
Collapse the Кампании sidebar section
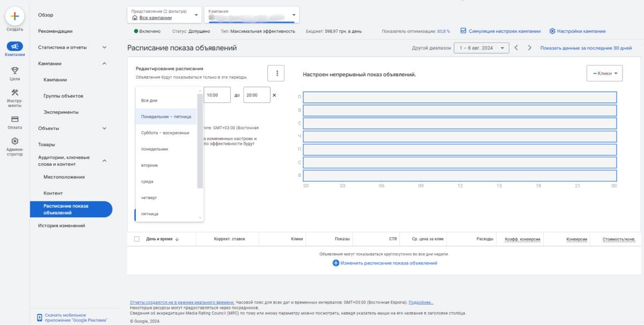point(104,63)
